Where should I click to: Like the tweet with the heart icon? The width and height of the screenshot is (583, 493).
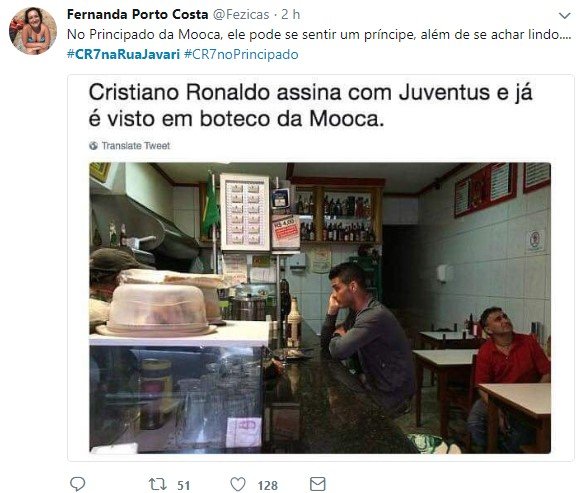tap(238, 484)
